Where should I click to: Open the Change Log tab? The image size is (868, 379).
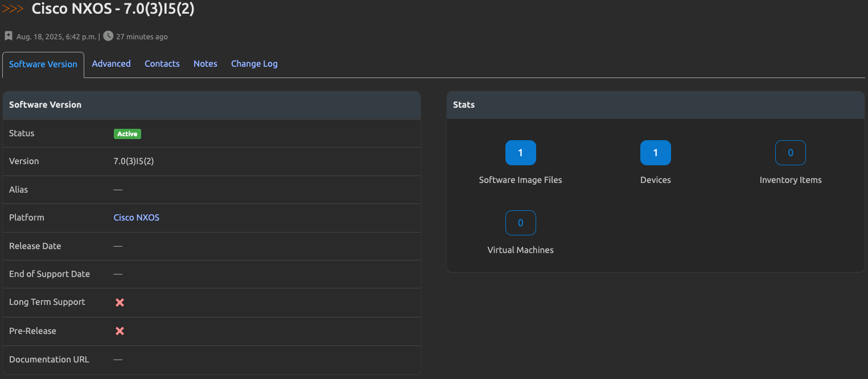click(x=254, y=63)
